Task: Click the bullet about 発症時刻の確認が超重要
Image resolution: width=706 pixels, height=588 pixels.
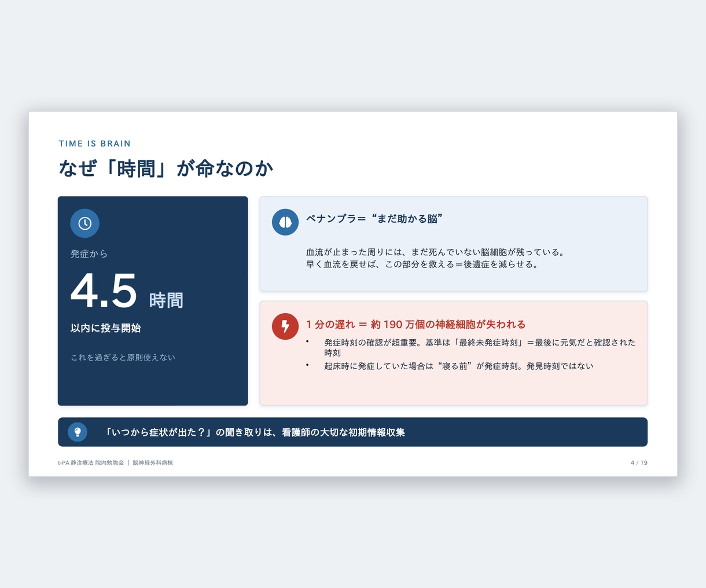Action: coord(480,347)
